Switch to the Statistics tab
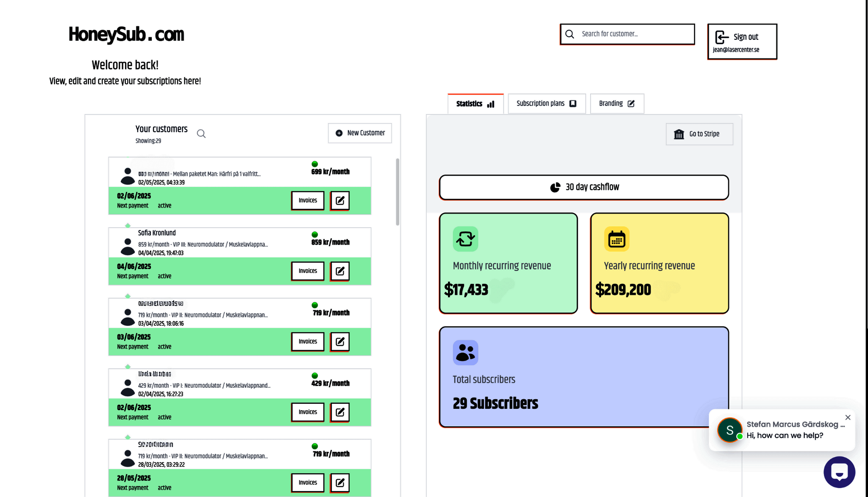Screen dimensions: 868x497 (476, 104)
